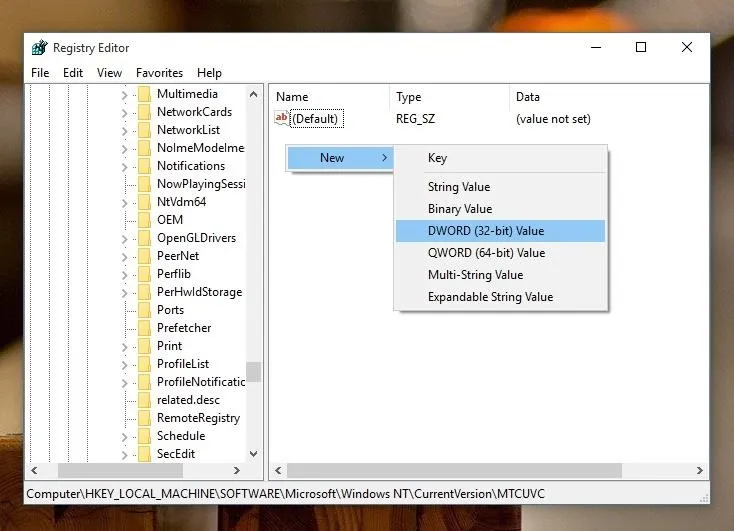Click tree pane horizontal scroll right arrow
Image resolution: width=734 pixels, height=531 pixels.
[x=237, y=470]
